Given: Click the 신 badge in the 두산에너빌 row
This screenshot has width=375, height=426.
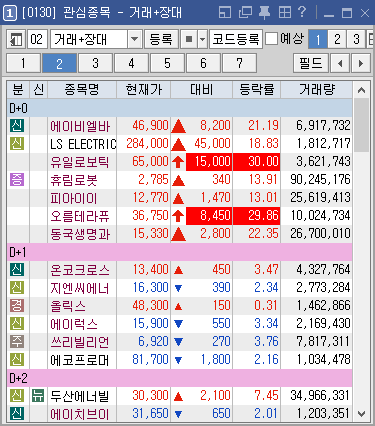Looking at the screenshot, I should pos(17,396).
